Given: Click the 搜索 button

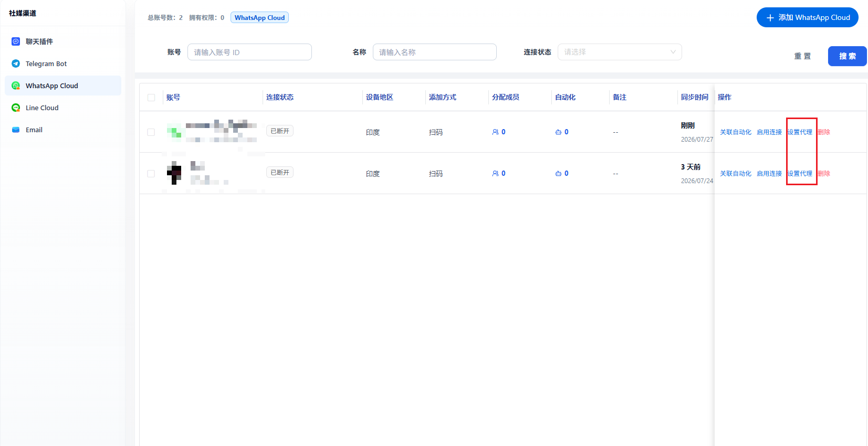Looking at the screenshot, I should coord(848,56).
